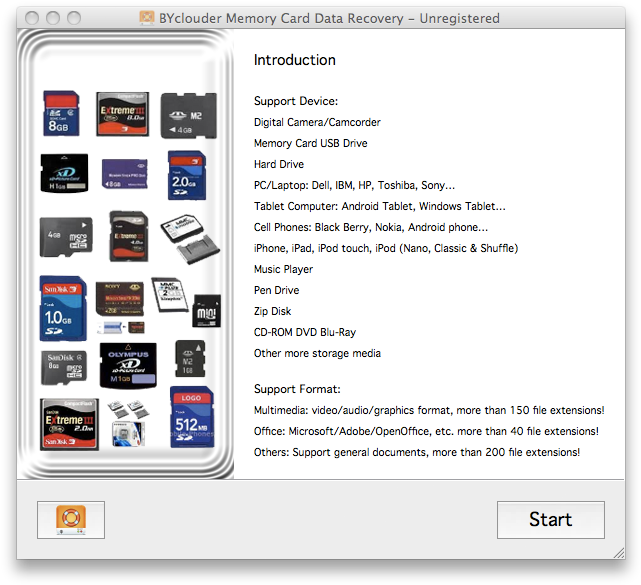Click the small BYclouder icon in title bar

[147, 18]
